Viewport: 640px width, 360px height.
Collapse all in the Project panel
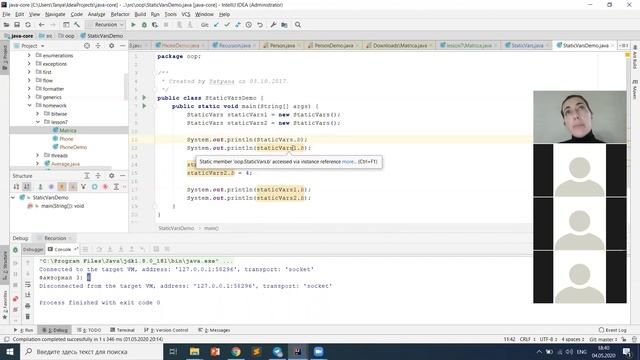pyautogui.click(x=98, y=46)
